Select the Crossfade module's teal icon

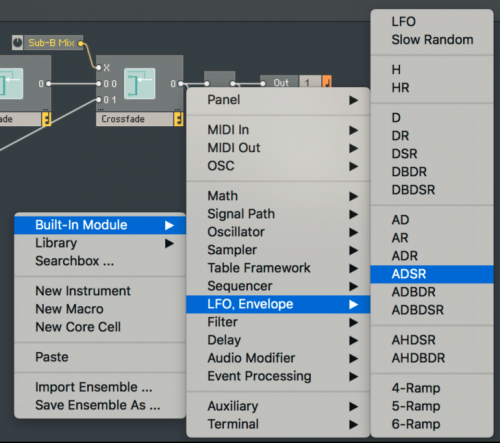pyautogui.click(x=139, y=84)
